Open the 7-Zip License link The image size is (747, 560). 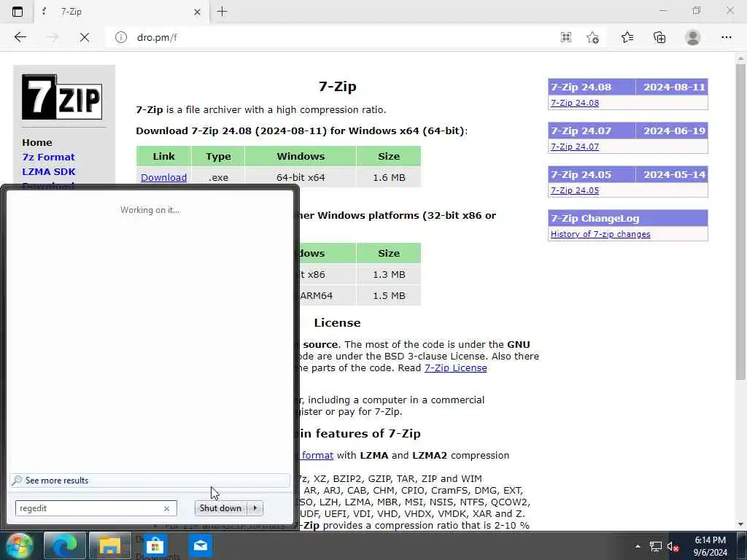coord(455,368)
